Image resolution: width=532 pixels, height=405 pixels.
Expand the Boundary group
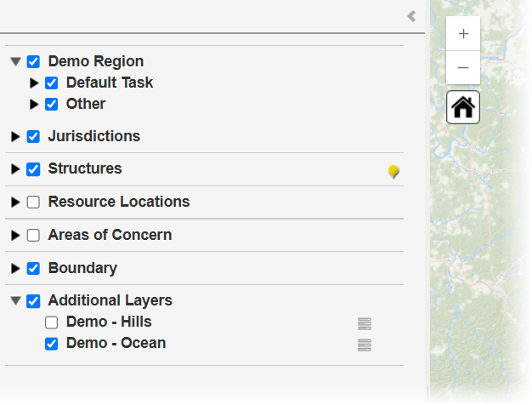pos(15,268)
